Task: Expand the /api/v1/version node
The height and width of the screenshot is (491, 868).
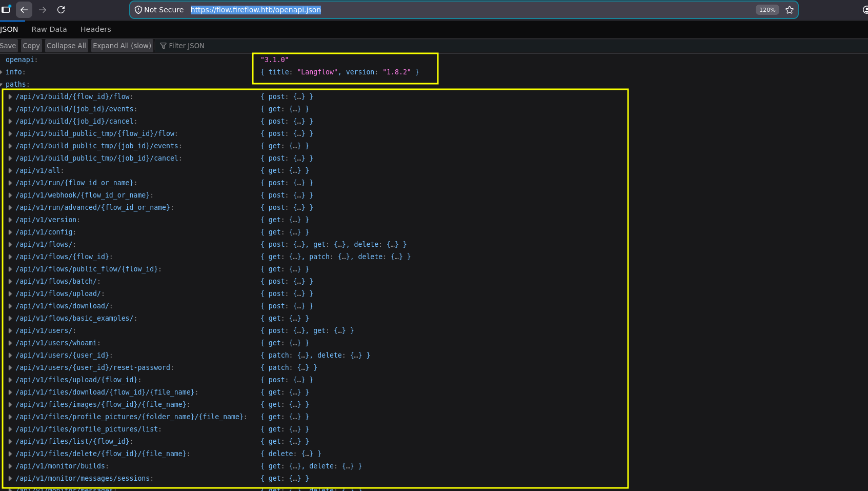Action: click(10, 220)
